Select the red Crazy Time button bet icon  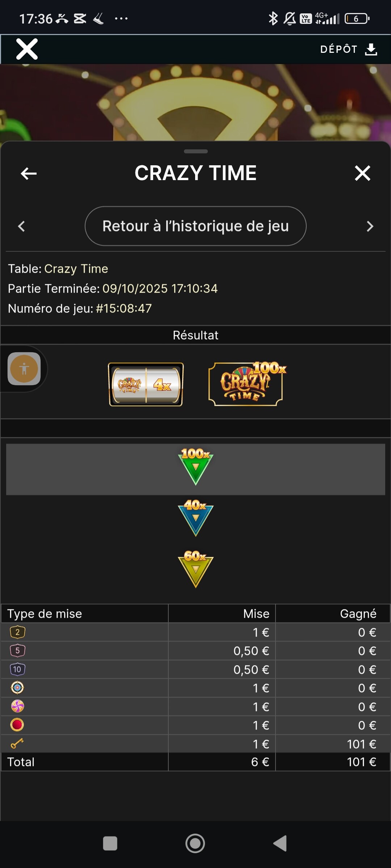click(x=17, y=725)
